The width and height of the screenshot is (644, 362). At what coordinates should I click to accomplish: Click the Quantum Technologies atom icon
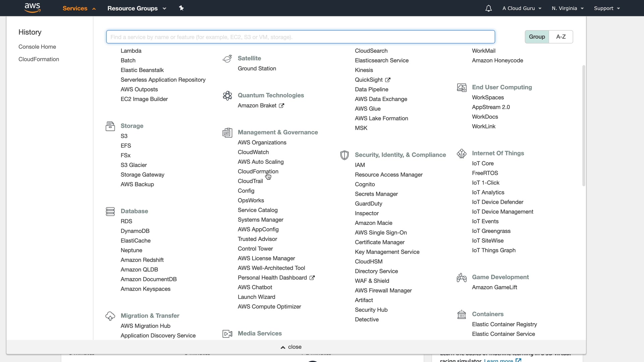[x=227, y=96]
